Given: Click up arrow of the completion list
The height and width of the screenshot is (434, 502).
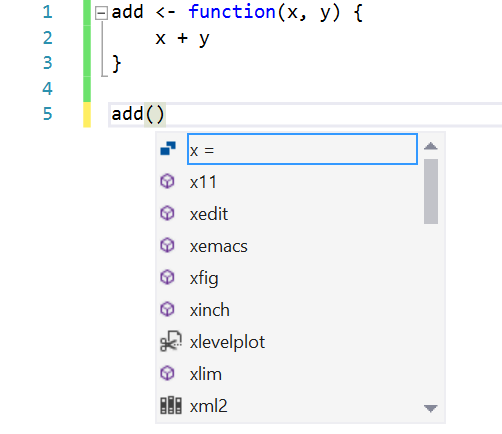Looking at the screenshot, I should 431,146.
